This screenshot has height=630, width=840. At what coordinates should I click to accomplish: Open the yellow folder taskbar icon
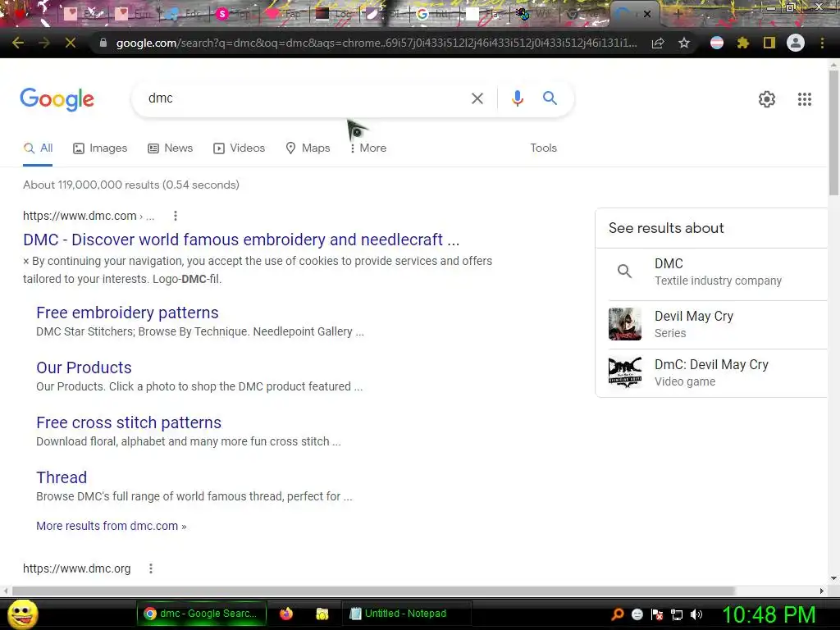pyautogui.click(x=322, y=614)
